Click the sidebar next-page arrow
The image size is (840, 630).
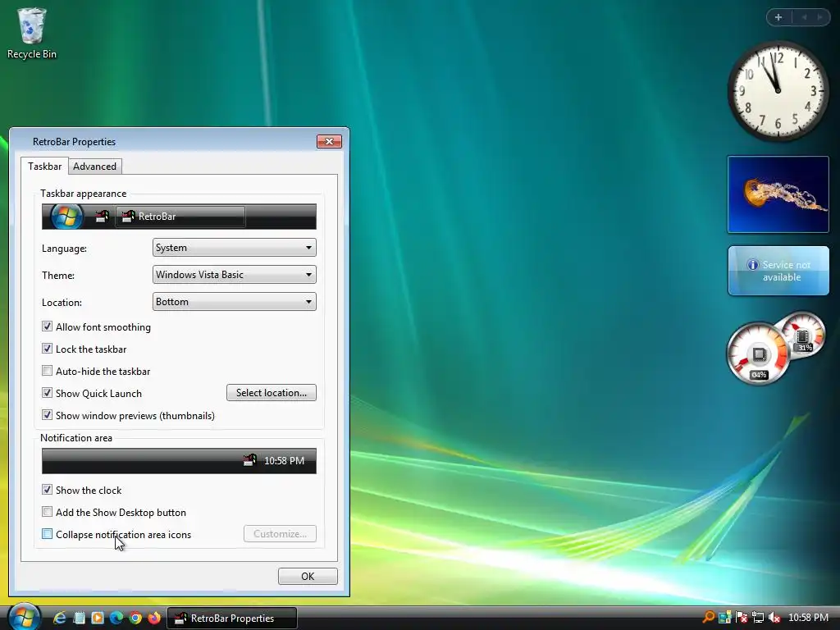[819, 17]
